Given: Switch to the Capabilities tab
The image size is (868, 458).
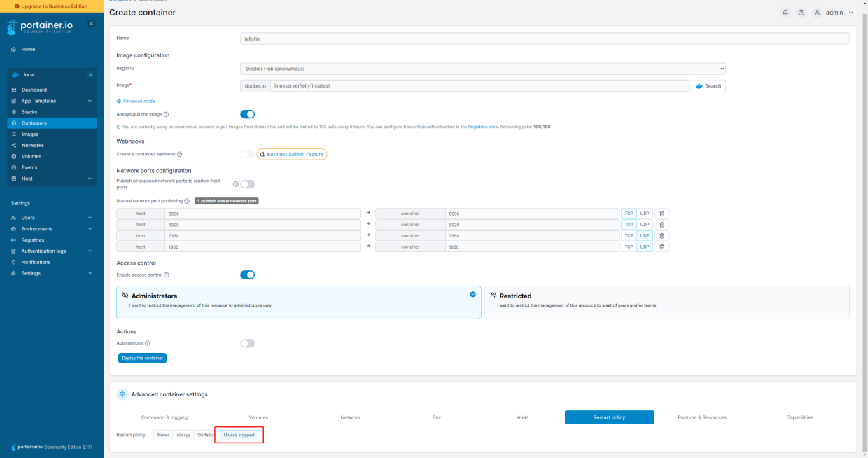Looking at the screenshot, I should coord(799,417).
